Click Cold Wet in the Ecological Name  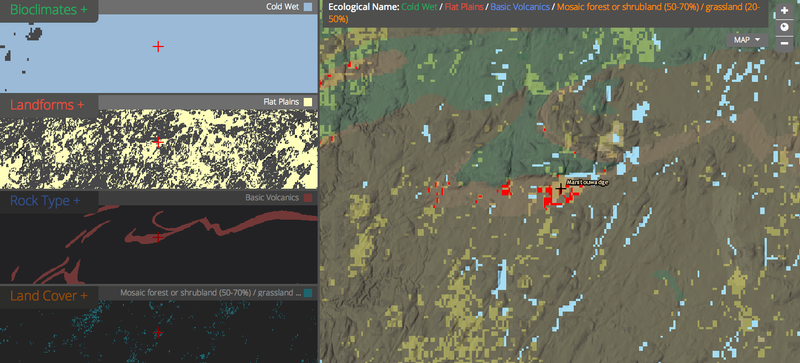pyautogui.click(x=419, y=7)
